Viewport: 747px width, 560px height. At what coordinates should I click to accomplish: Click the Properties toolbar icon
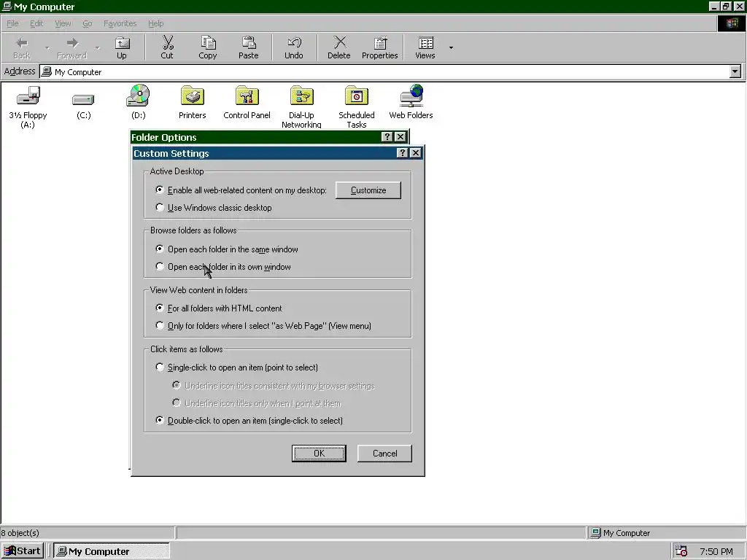[379, 47]
